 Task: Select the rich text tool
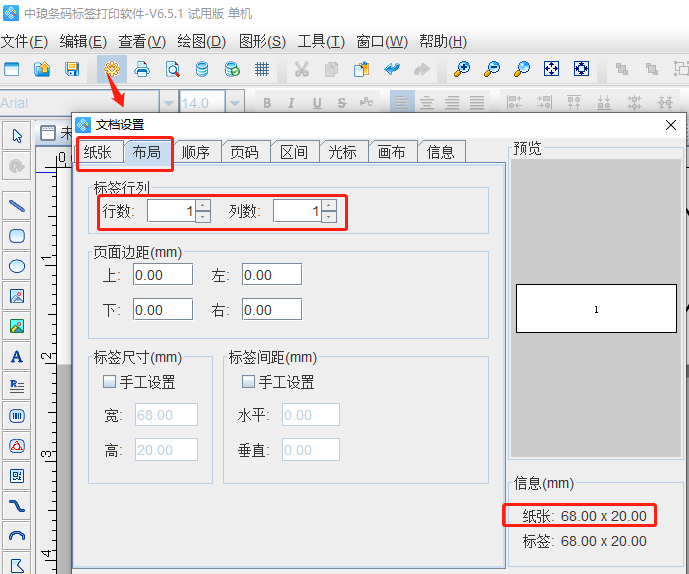coord(17,386)
